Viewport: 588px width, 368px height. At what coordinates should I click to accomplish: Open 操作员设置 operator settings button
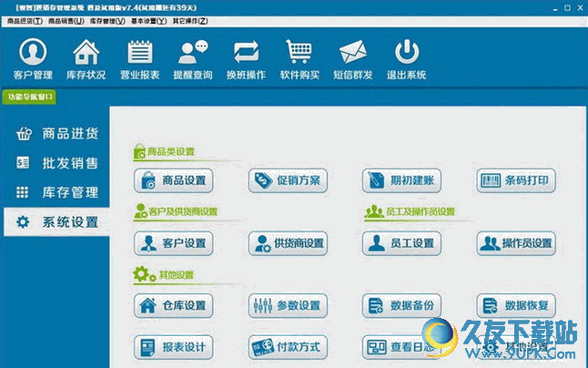click(x=516, y=243)
